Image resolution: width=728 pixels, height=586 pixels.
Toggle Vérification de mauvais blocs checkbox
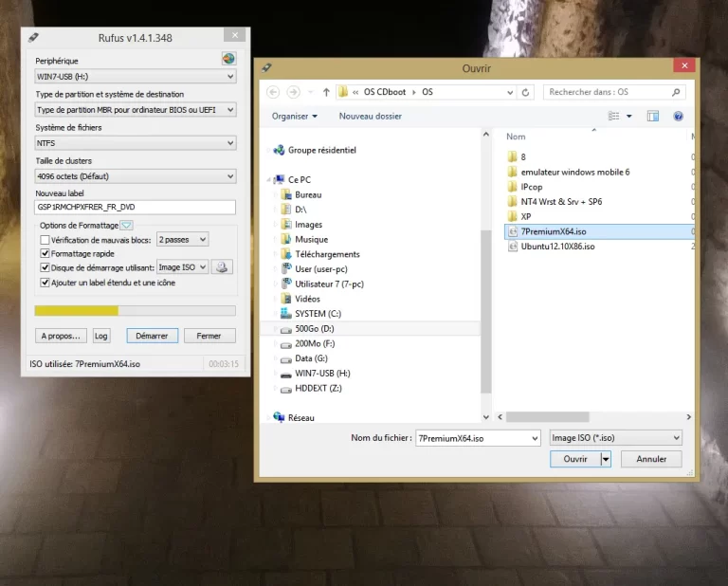[45, 240]
